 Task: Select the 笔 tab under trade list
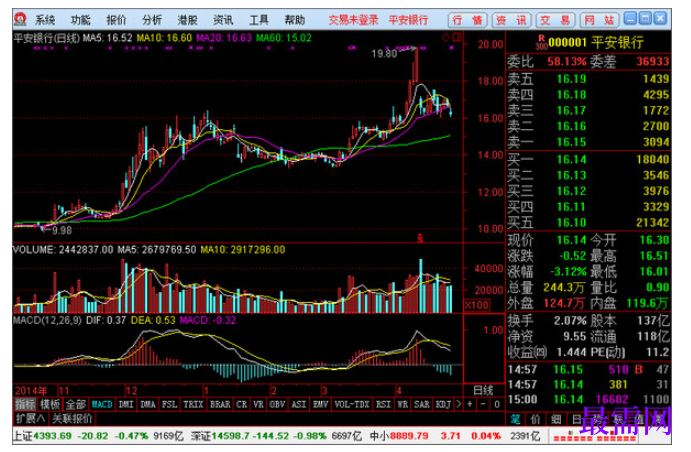point(515,419)
